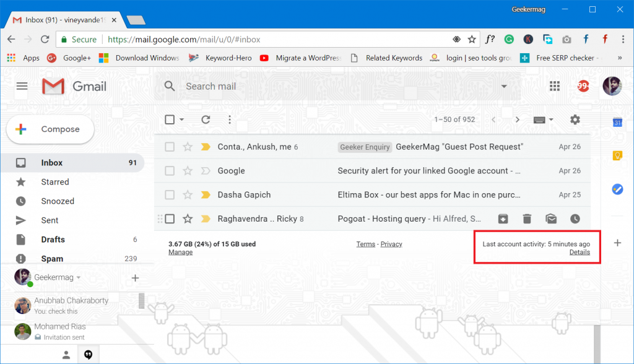Screen dimensions: 634x364
Task: Open Gmail settings gear
Action: tap(575, 119)
